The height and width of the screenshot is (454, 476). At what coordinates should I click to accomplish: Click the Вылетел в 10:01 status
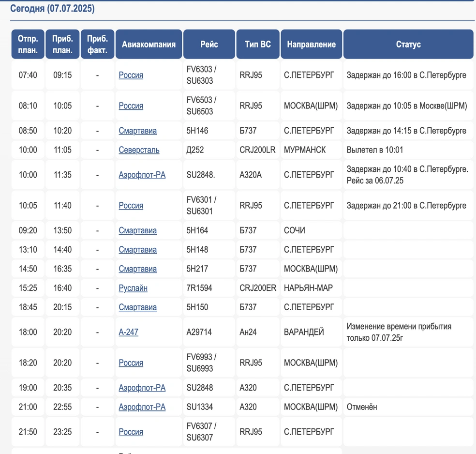[374, 150]
